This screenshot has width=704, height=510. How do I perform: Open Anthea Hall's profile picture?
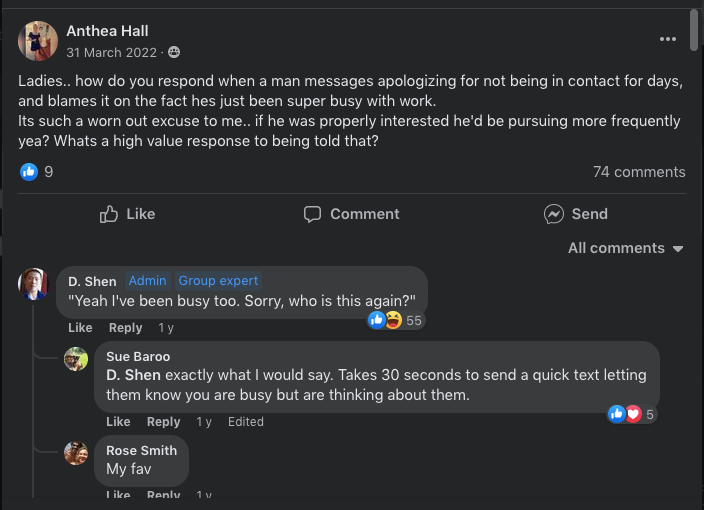pos(38,41)
